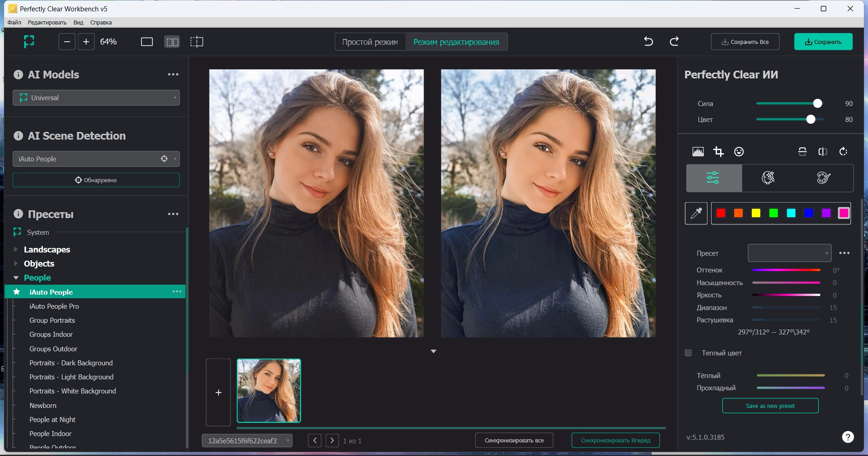Flip the image horizontally

pos(823,151)
